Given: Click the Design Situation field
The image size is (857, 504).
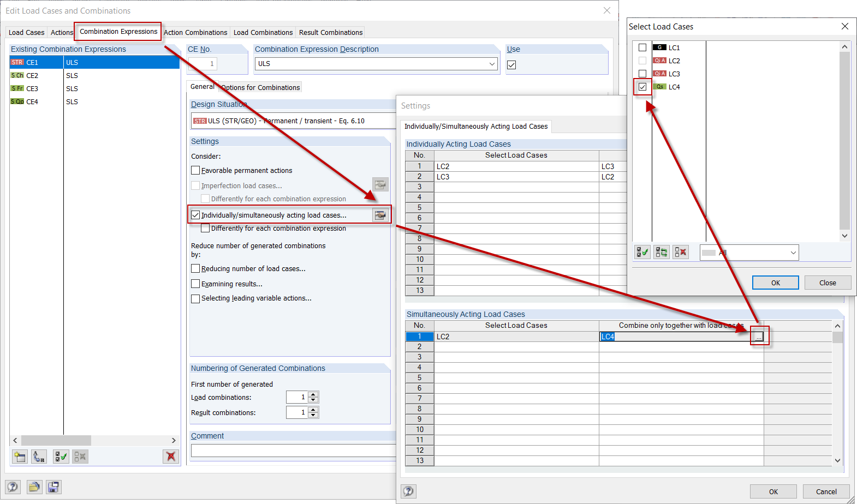Looking at the screenshot, I should [294, 121].
